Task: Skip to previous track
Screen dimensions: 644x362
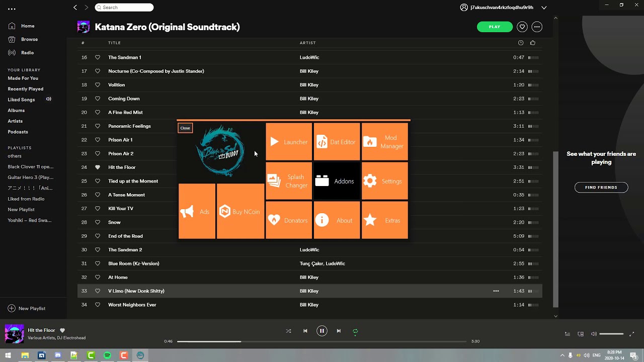Action: tap(305, 331)
